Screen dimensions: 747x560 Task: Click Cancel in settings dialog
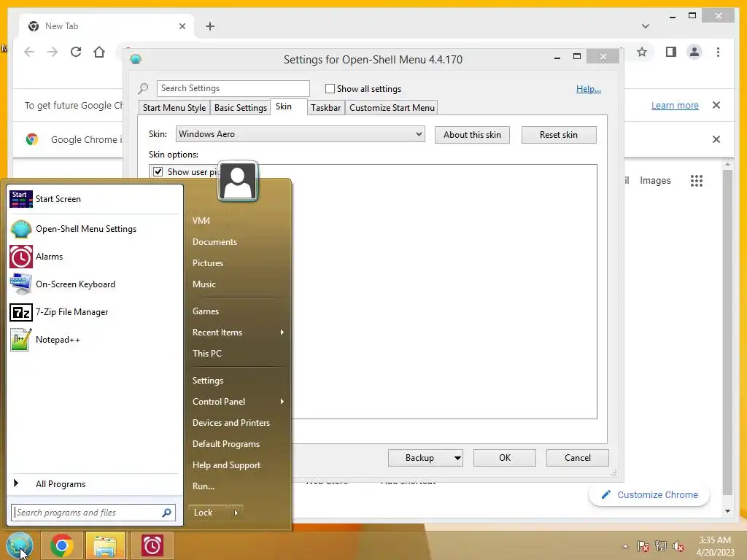[578, 458]
